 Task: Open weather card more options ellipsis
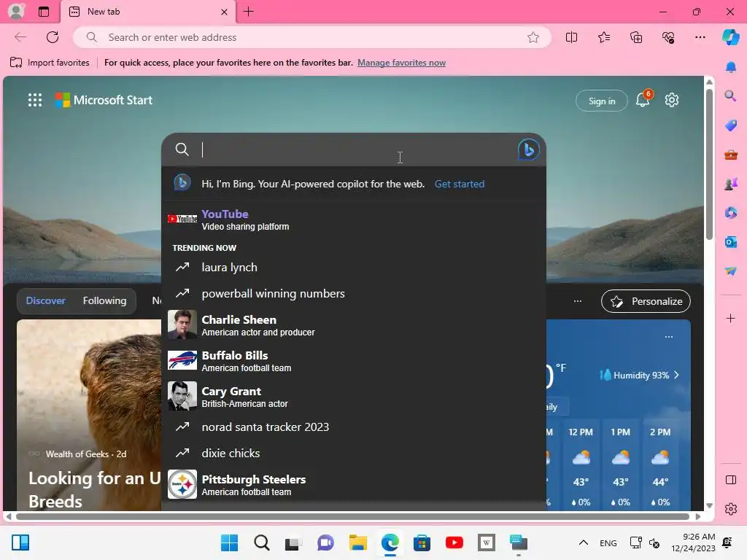(x=669, y=337)
